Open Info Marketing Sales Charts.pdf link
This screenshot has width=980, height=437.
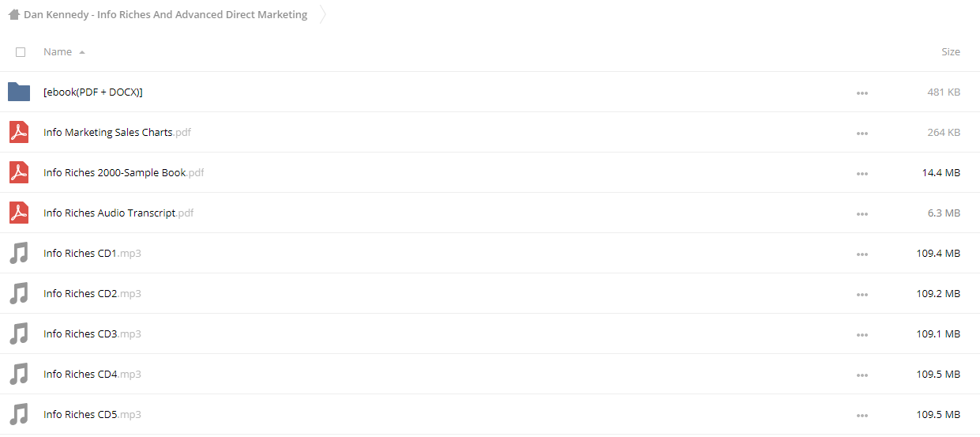click(117, 132)
